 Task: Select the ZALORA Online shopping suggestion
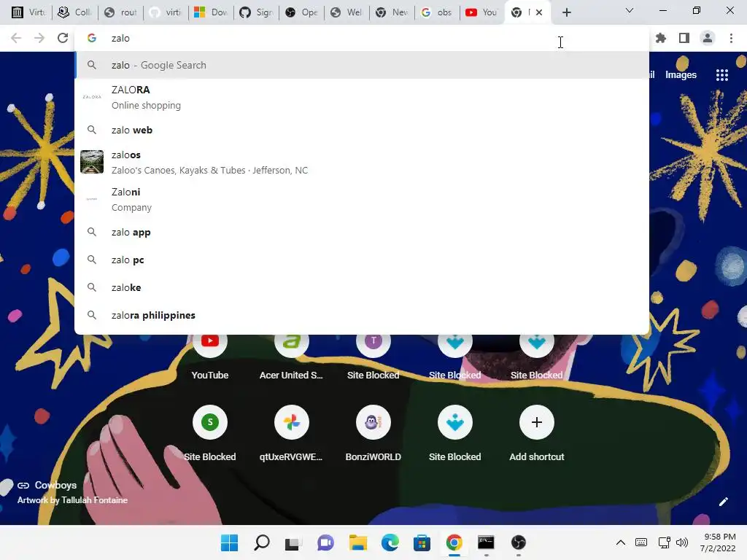[x=362, y=97]
